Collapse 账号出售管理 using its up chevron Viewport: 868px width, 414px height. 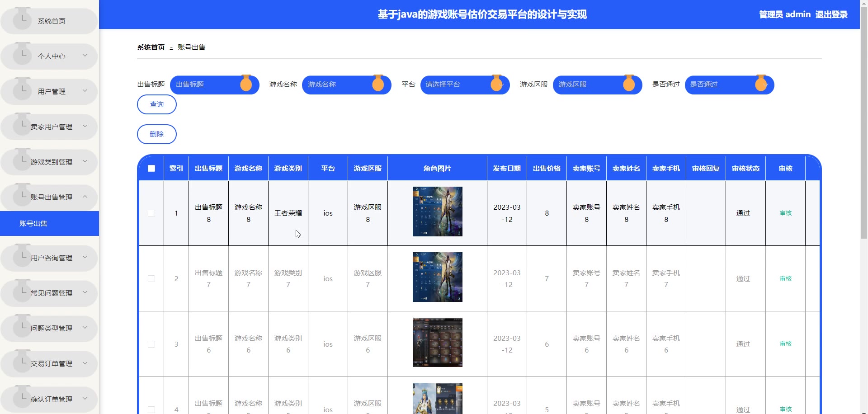(x=85, y=197)
